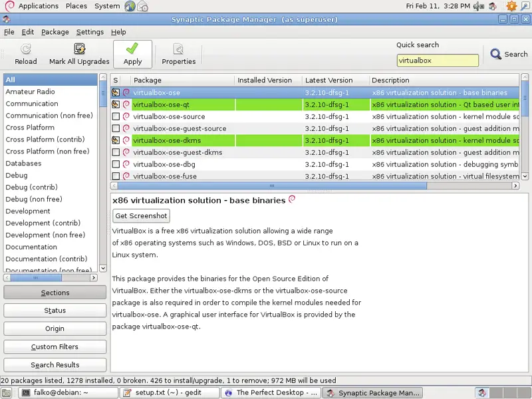Sort by the Latest Version column header

pyautogui.click(x=336, y=80)
